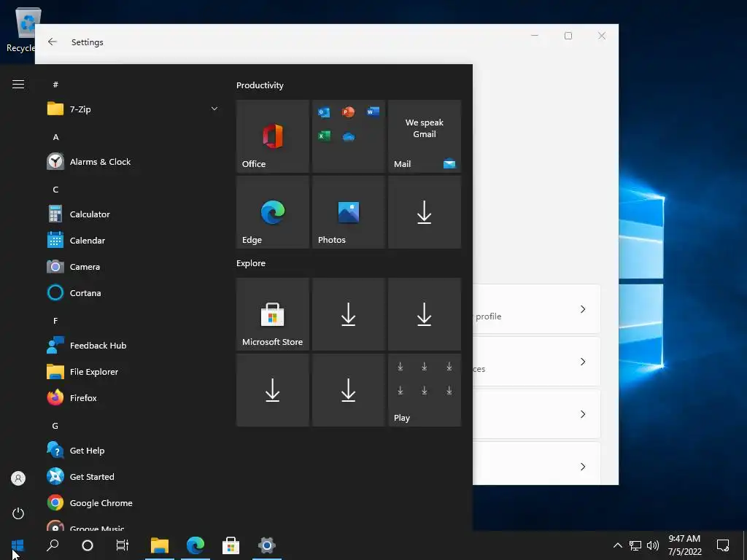Launch Alarms & Clock from app list
747x560 pixels.
pyautogui.click(x=133, y=162)
